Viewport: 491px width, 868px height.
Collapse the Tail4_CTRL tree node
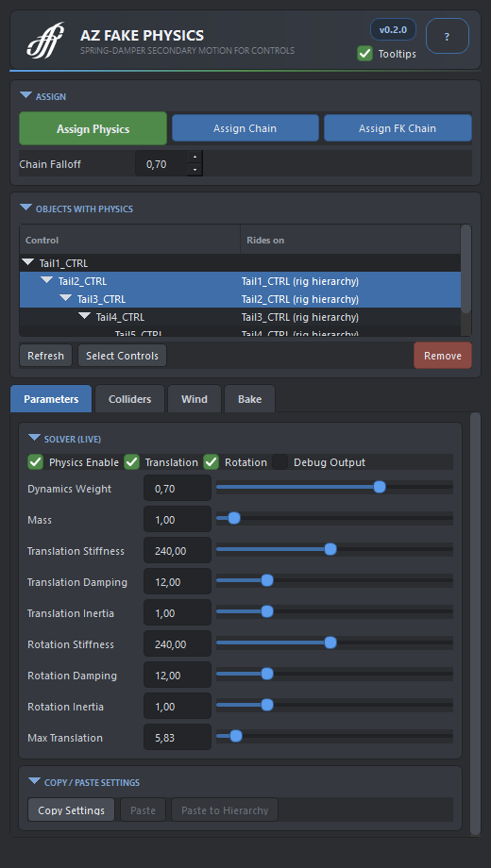[x=85, y=316]
